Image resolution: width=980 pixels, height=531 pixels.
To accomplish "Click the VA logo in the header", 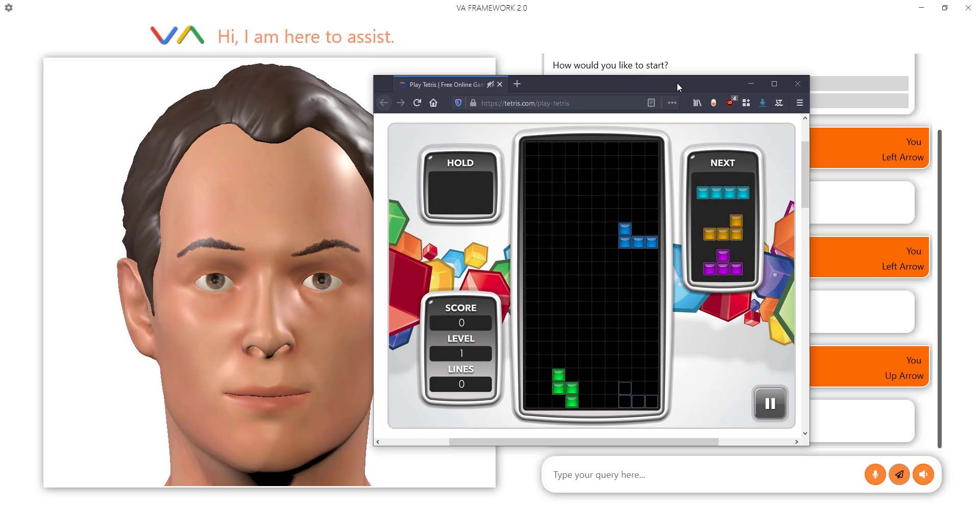I will point(177,35).
